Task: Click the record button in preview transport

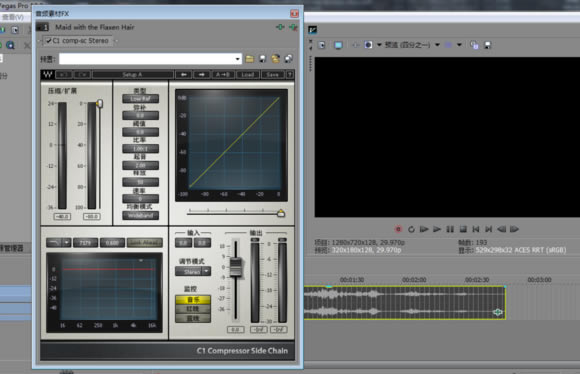Action: (x=398, y=229)
